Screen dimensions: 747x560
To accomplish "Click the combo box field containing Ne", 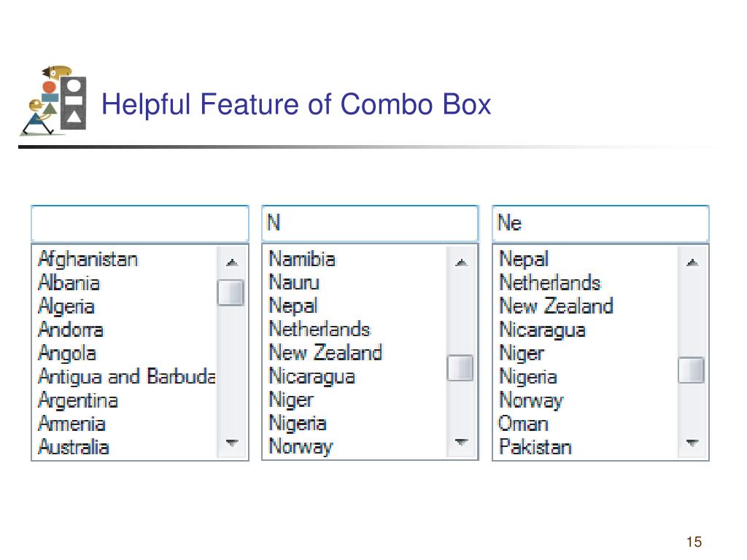I will pos(601,223).
